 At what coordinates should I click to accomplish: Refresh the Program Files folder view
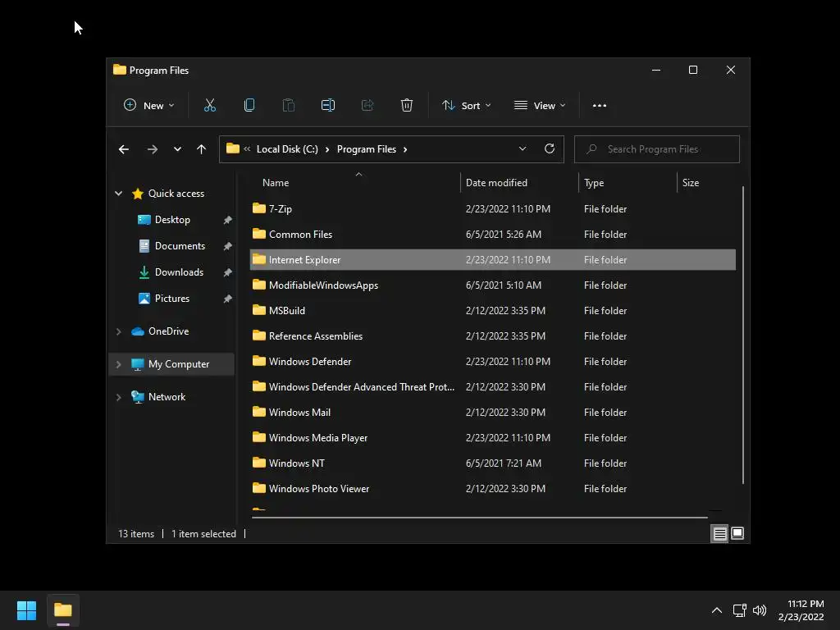549,149
